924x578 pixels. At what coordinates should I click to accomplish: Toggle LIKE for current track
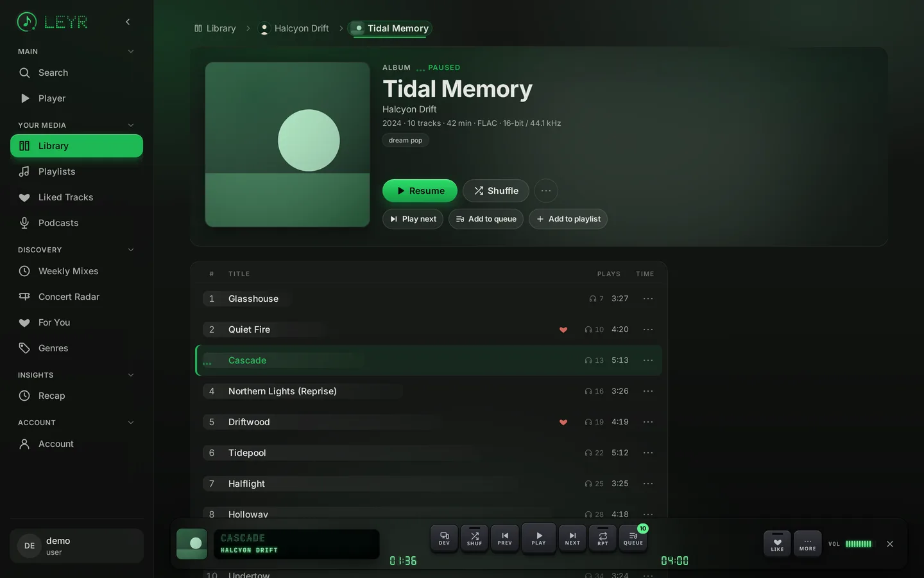tap(777, 543)
